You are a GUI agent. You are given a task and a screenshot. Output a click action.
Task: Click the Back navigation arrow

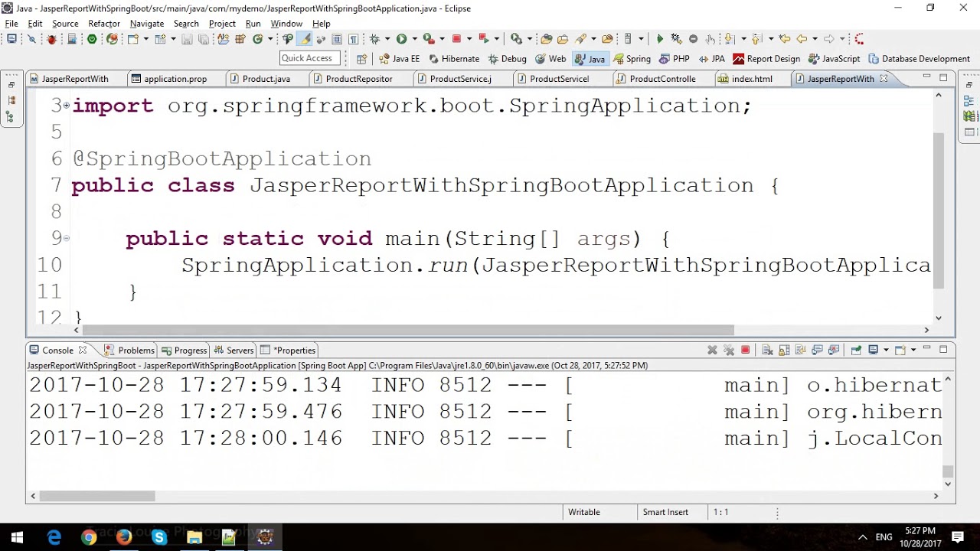click(802, 38)
